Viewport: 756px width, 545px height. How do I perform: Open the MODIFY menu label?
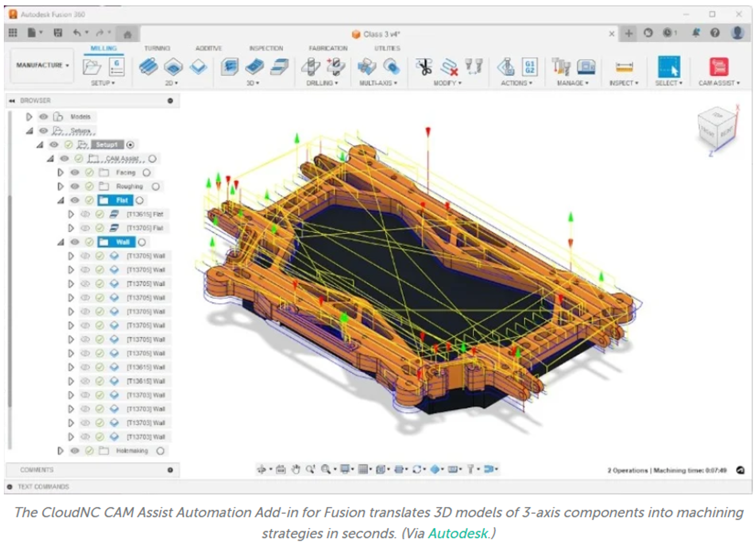(x=447, y=83)
